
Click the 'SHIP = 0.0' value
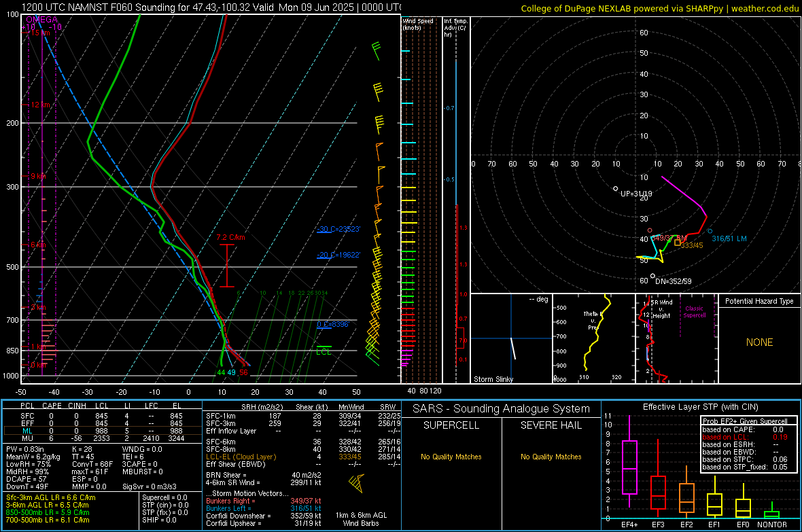pyautogui.click(x=159, y=520)
